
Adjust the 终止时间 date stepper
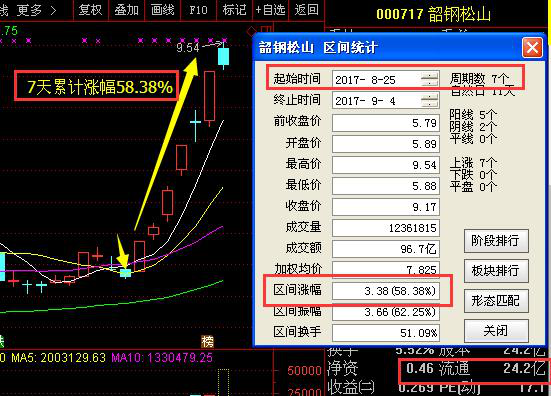(x=430, y=101)
